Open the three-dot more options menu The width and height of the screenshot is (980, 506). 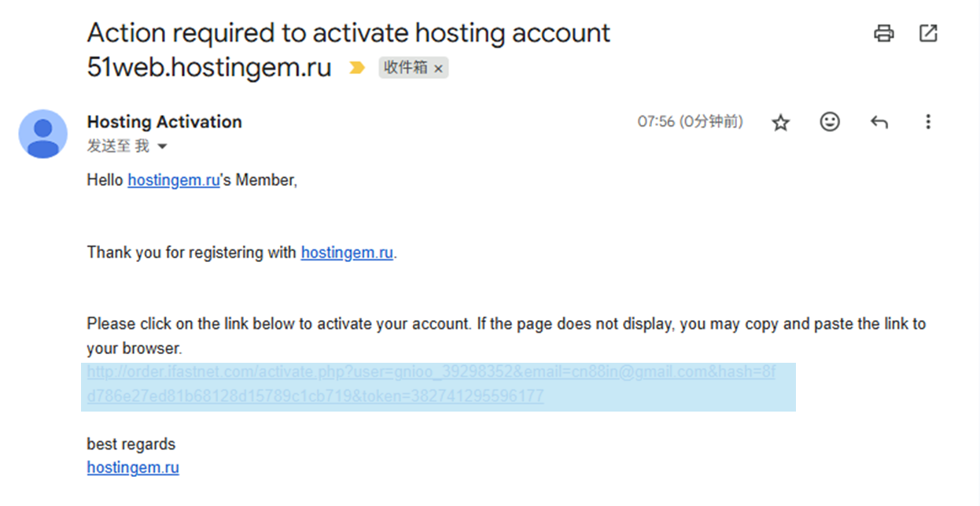pyautogui.click(x=928, y=122)
